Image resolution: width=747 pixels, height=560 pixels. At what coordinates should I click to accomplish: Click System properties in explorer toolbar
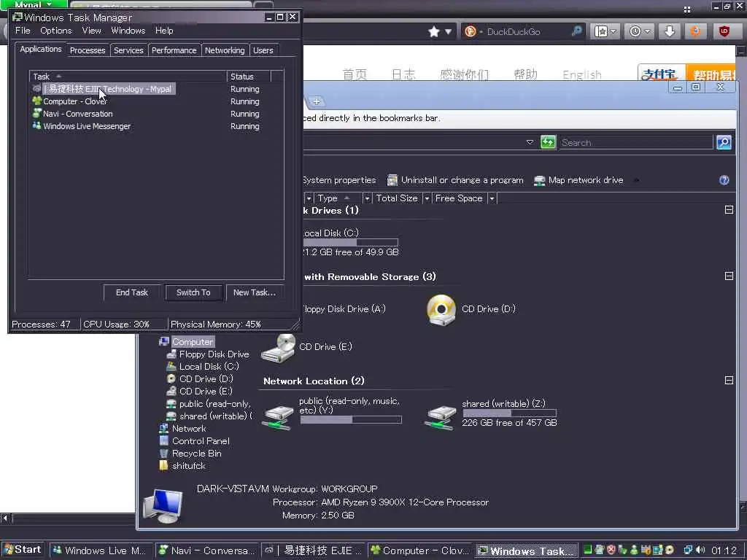pos(338,180)
